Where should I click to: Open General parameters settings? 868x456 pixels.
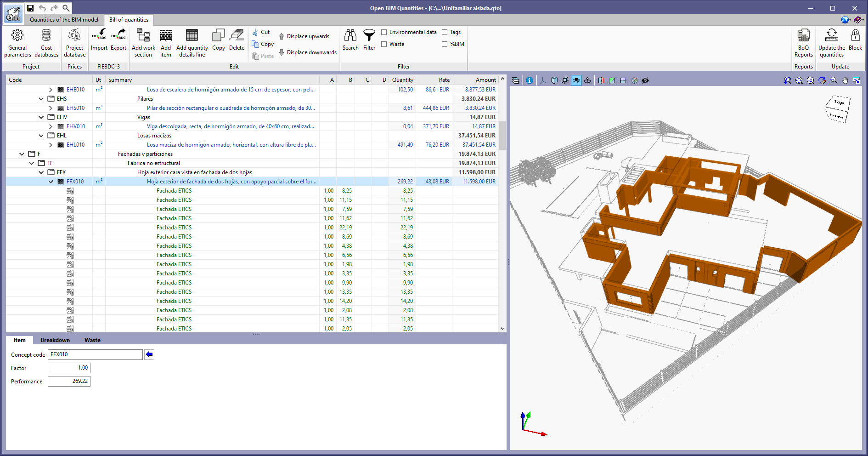(x=17, y=43)
